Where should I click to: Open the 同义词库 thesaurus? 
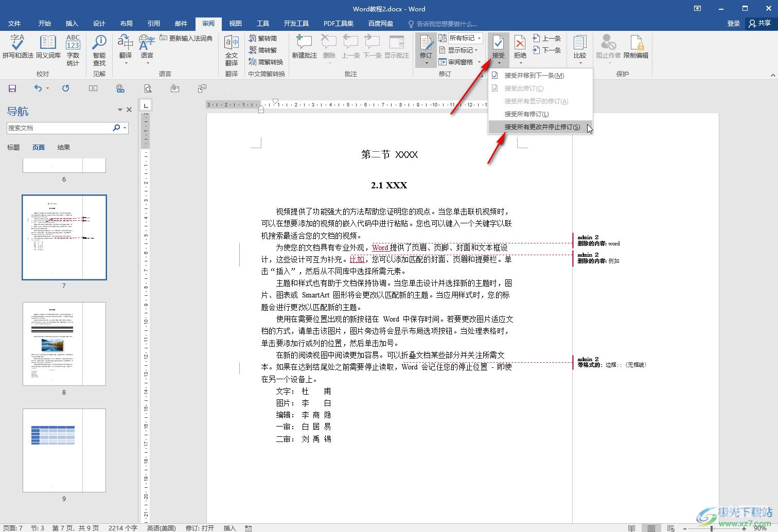pyautogui.click(x=48, y=47)
